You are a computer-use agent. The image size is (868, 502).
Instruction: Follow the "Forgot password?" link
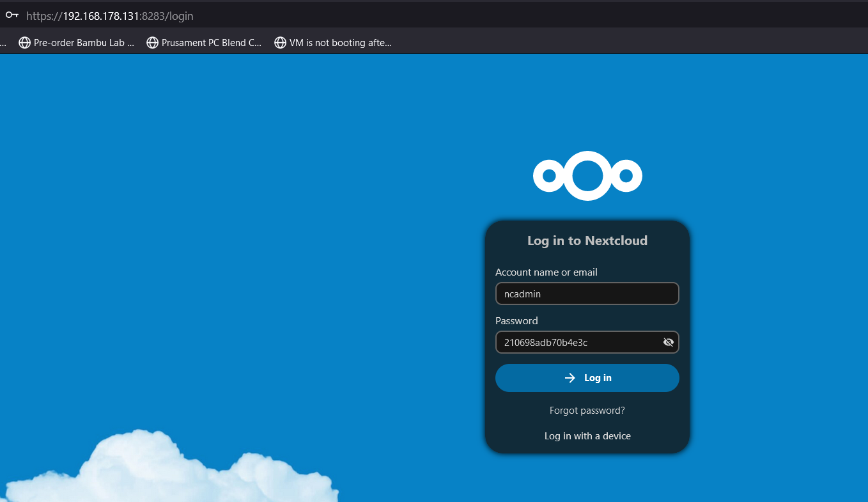point(587,411)
